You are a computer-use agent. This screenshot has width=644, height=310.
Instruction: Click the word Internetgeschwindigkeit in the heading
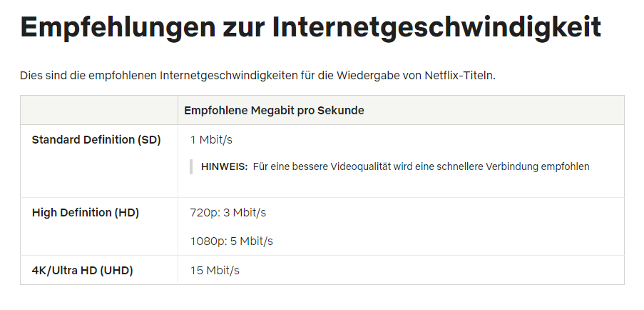436,29
